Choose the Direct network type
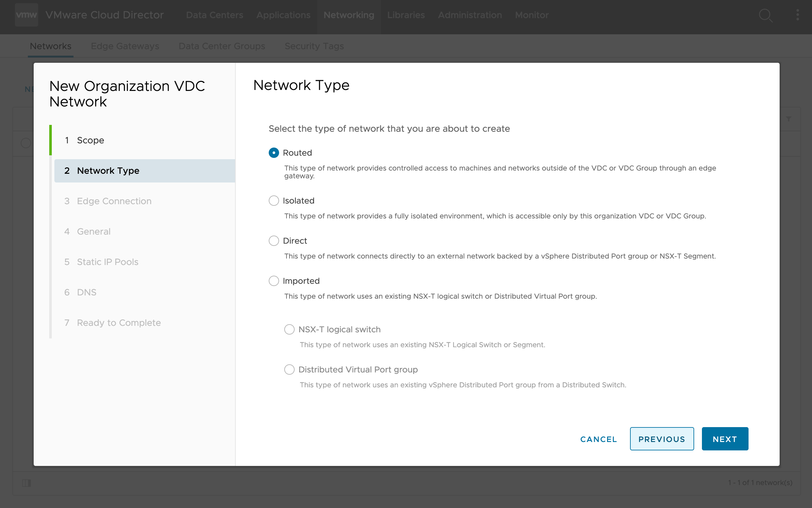812x508 pixels. [x=274, y=241]
